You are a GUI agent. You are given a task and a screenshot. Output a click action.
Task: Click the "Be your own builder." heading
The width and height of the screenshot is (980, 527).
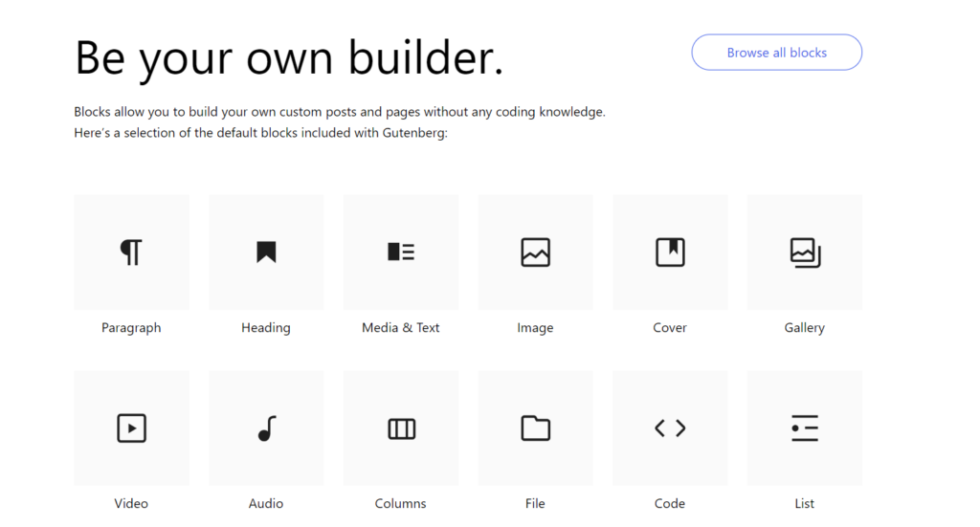(x=289, y=58)
